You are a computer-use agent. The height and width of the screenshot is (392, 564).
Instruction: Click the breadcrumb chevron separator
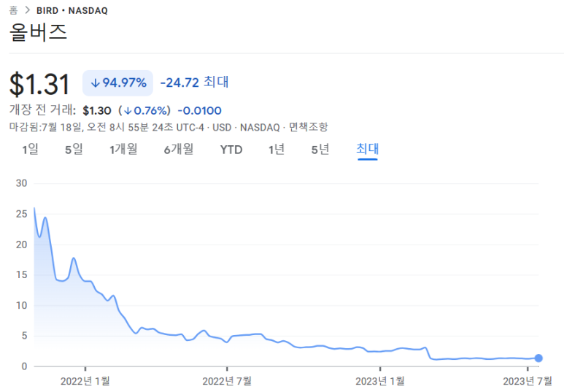coord(27,10)
